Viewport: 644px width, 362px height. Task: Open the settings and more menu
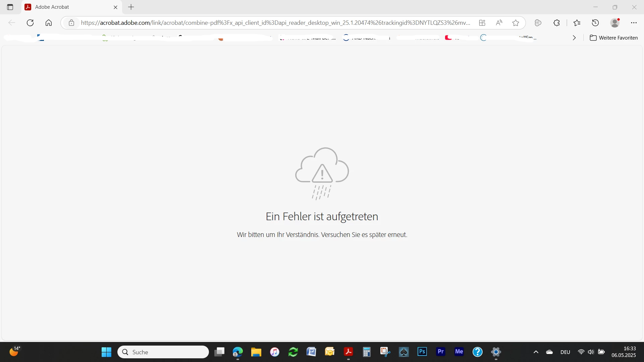634,23
